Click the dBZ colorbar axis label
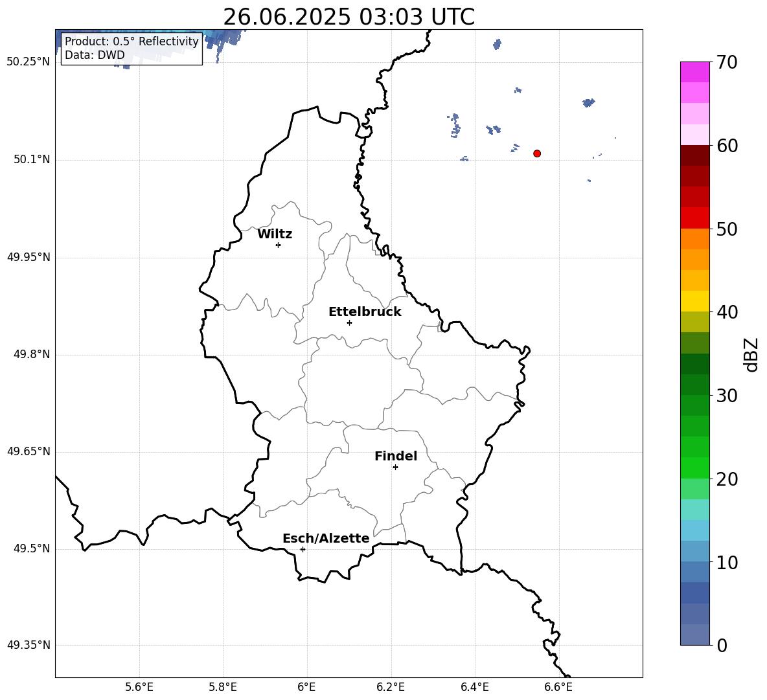 tap(751, 354)
